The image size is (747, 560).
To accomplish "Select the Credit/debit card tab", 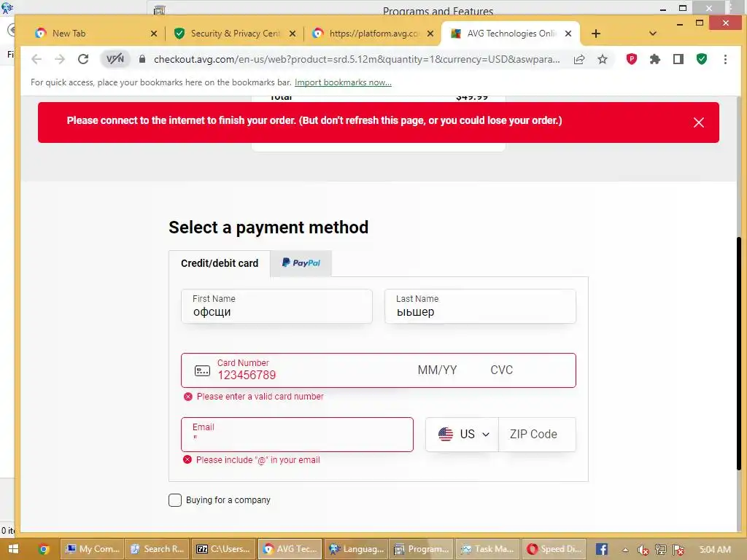I will (219, 263).
